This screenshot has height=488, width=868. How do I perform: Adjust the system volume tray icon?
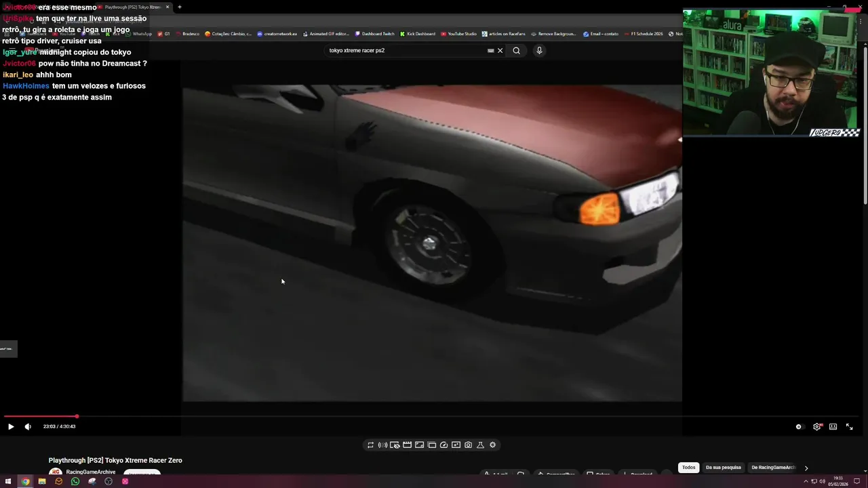pyautogui.click(x=822, y=481)
